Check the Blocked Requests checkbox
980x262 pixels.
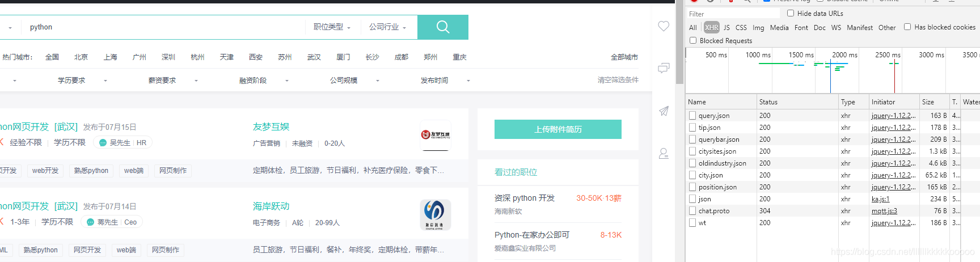pos(693,40)
